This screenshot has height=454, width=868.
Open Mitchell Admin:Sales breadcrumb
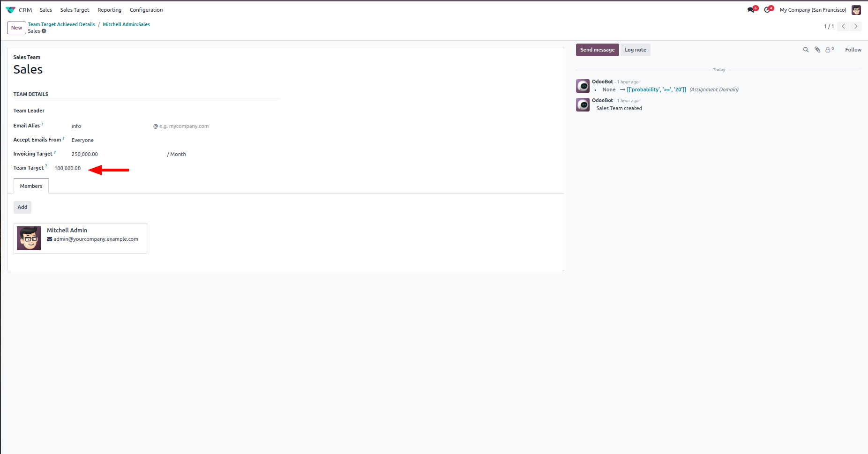pyautogui.click(x=127, y=24)
